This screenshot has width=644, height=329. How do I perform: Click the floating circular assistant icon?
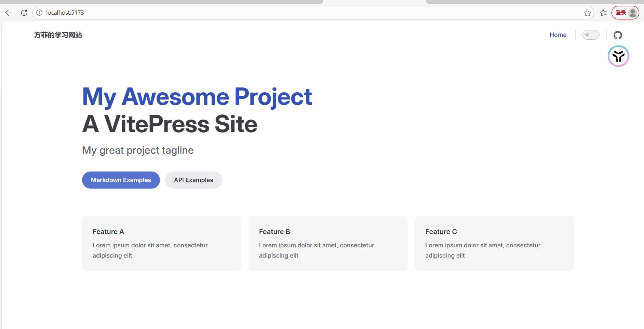coord(618,56)
